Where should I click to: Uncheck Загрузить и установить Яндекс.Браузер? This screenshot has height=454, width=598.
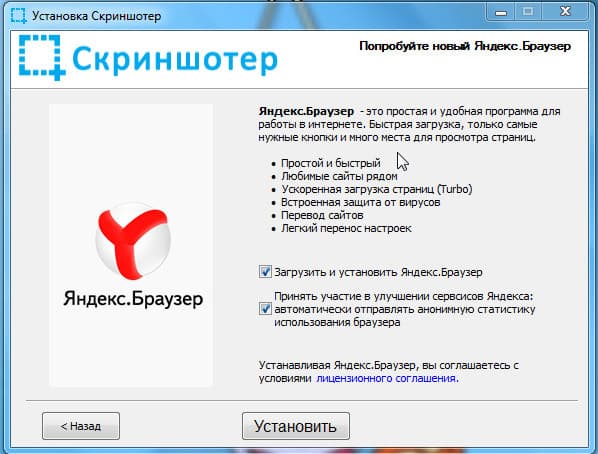(265, 272)
